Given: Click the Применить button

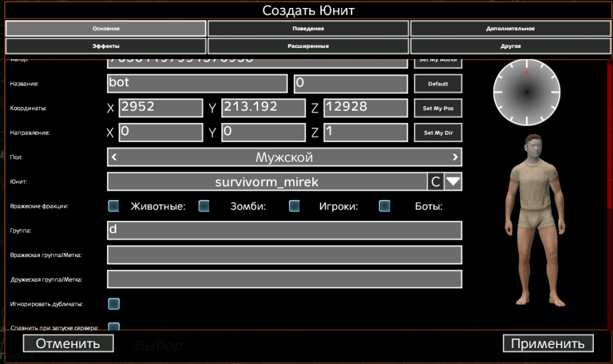Looking at the screenshot, I should tap(548, 344).
